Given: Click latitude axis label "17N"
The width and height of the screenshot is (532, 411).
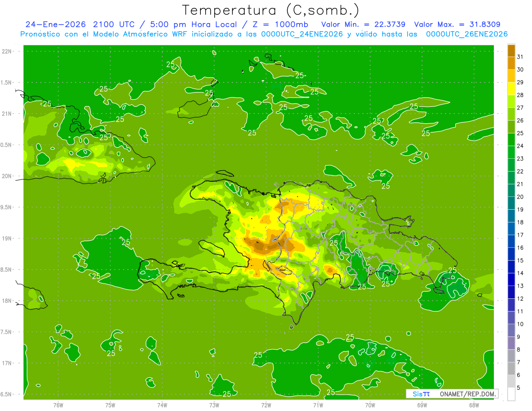Looking at the screenshot, I should pyautogui.click(x=8, y=364).
